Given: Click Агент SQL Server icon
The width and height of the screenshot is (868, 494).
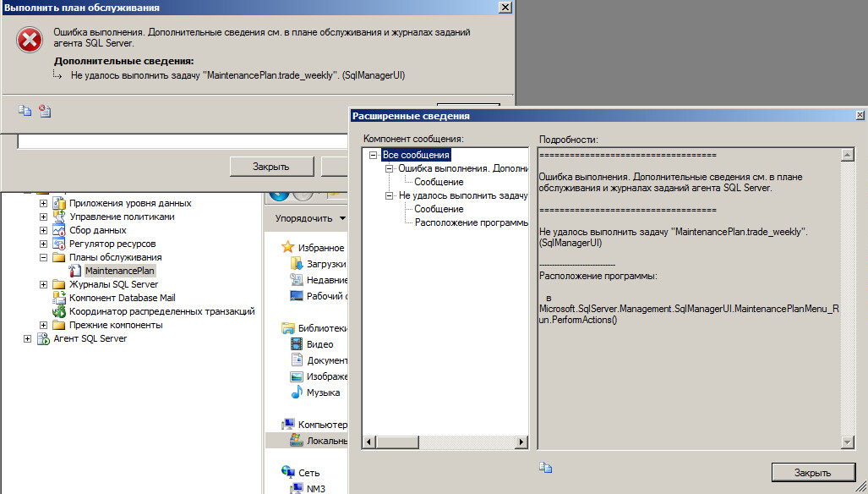Looking at the screenshot, I should 43,338.
